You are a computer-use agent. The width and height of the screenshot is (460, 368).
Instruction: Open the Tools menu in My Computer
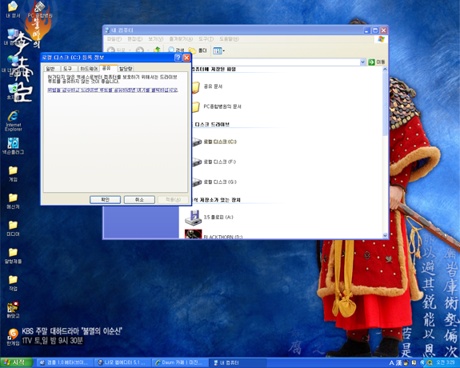coord(206,39)
